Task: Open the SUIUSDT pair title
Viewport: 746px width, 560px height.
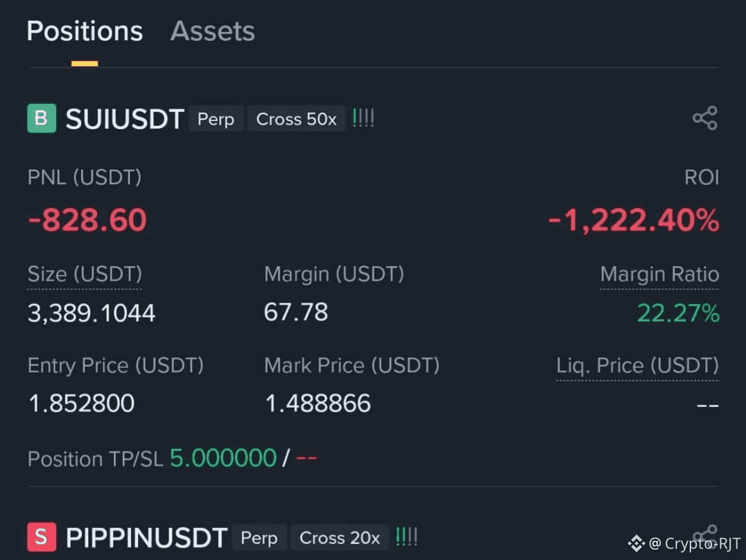Action: [125, 118]
